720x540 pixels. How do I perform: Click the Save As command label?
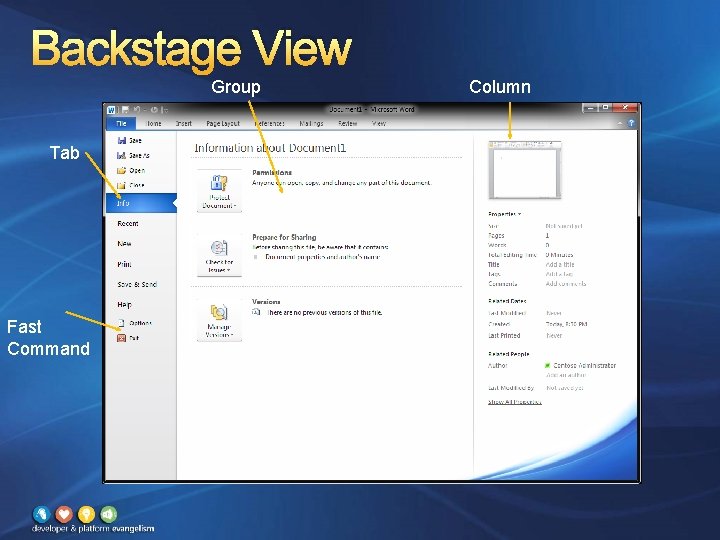point(139,156)
